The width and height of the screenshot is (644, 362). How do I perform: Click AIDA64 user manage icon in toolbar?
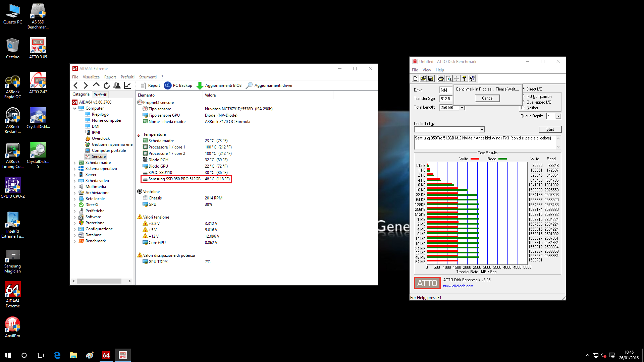tap(117, 85)
